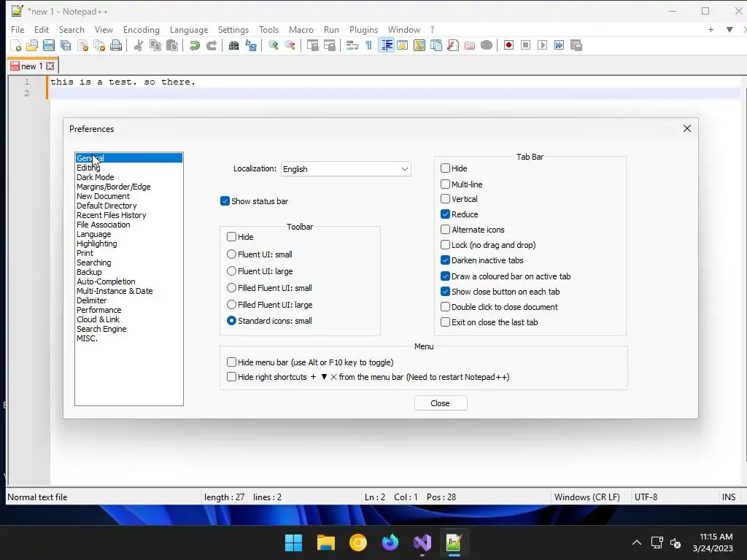747x560 pixels.
Task: Open the Encoding menu
Action: tap(142, 29)
